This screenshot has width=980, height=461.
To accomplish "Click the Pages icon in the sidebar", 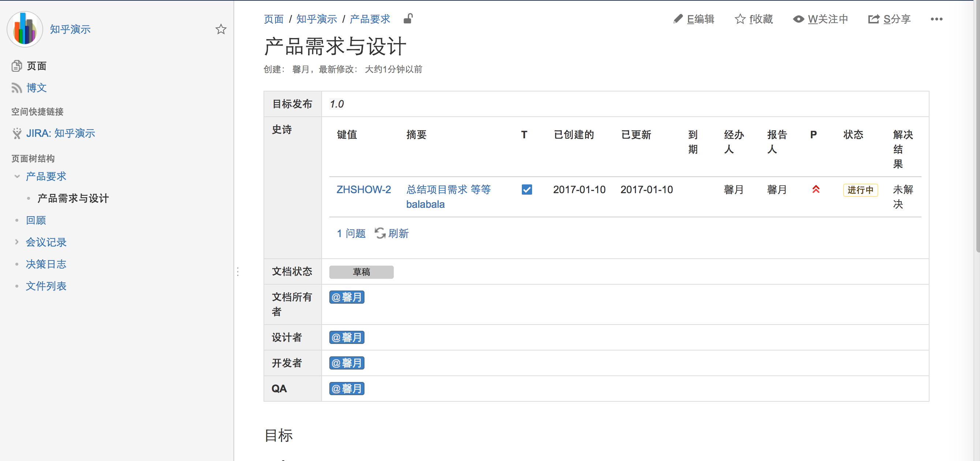I will [16, 65].
